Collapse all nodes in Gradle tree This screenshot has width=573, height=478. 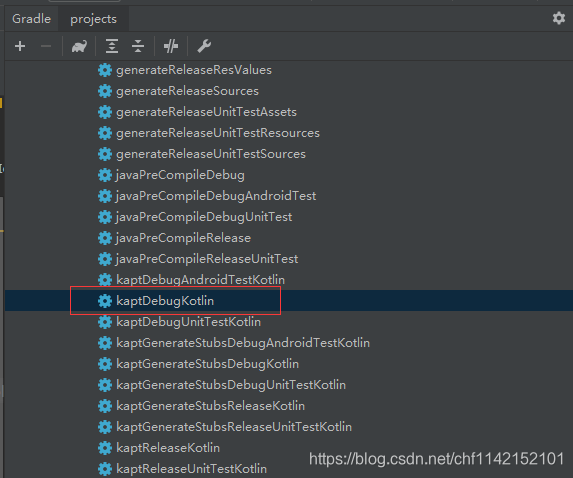tap(138, 46)
